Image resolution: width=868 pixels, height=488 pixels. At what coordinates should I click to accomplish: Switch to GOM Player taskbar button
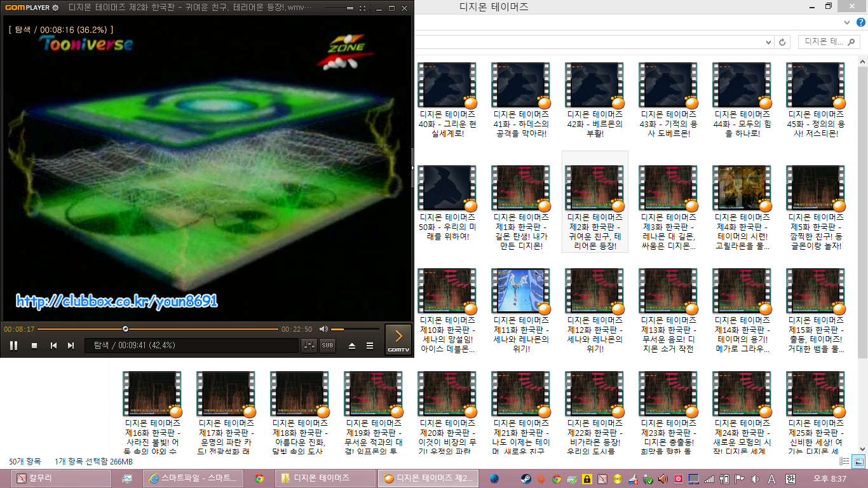[x=428, y=478]
